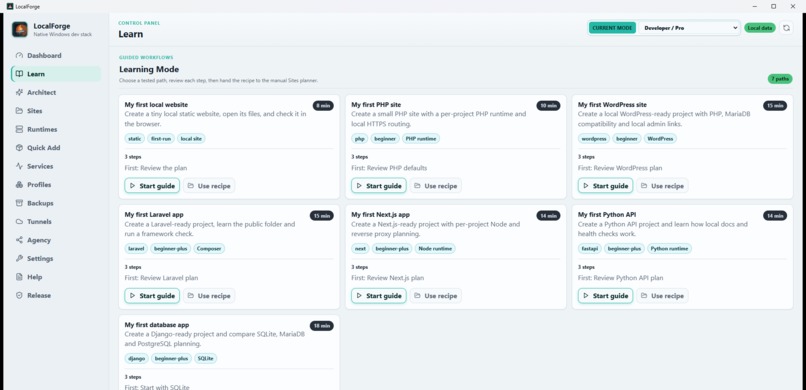Screen dimensions: 806x390
Task: Click the Python runtime tag
Action: 669,249
